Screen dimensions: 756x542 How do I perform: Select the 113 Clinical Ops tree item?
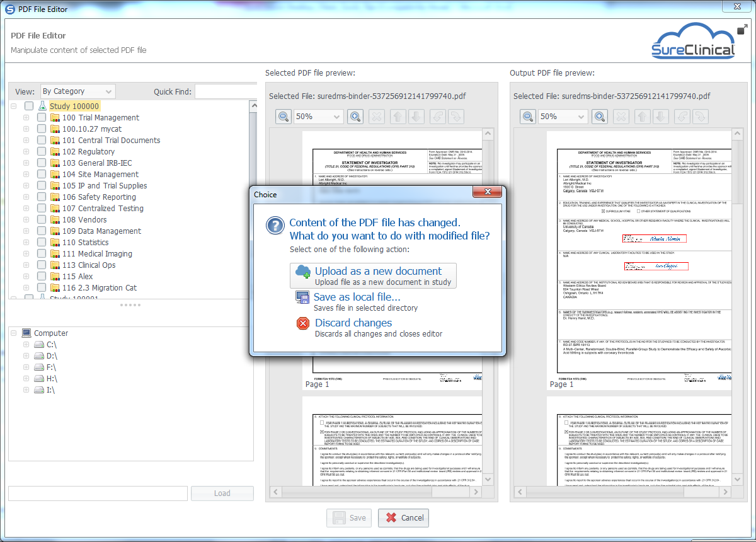click(x=89, y=265)
